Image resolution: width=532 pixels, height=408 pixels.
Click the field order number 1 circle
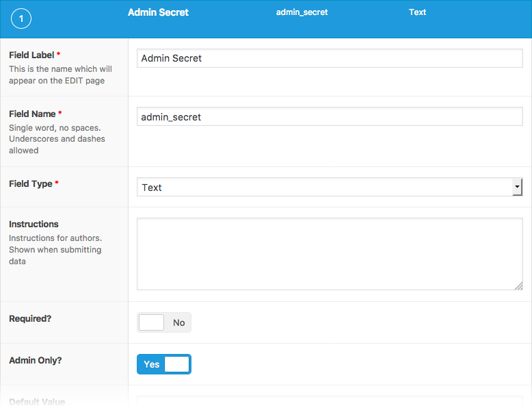tap(21, 20)
